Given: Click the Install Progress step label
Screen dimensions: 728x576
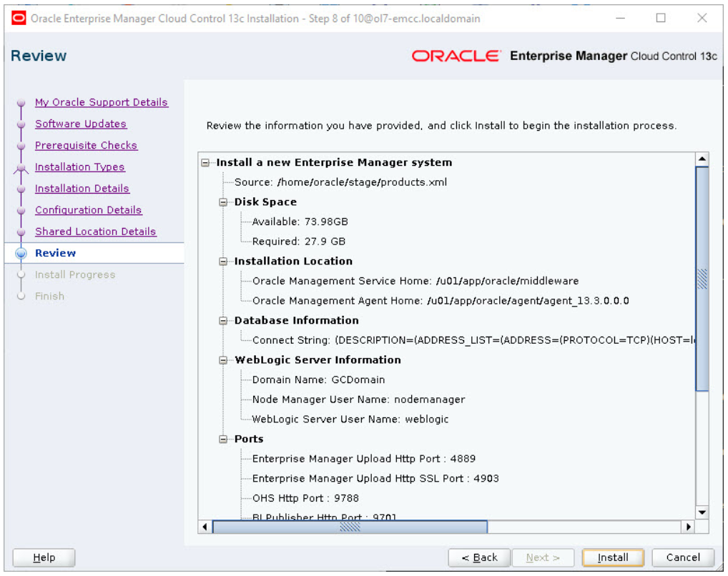Looking at the screenshot, I should click(x=75, y=274).
